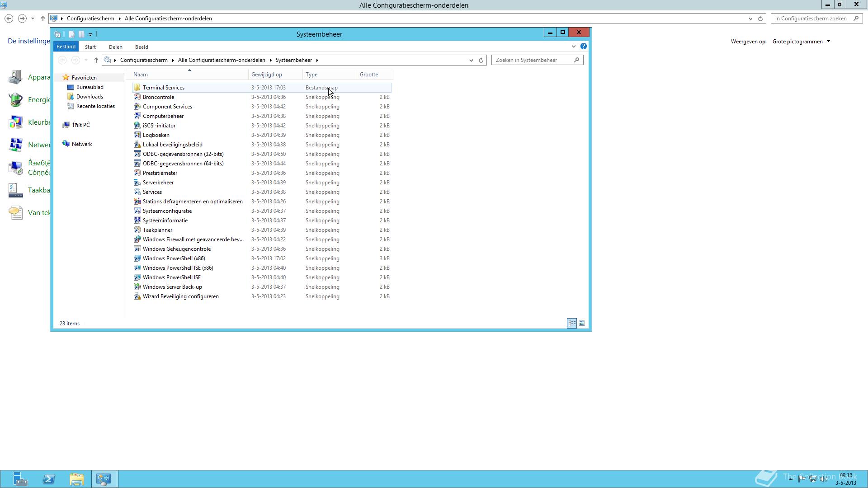868x488 pixels.
Task: Sort by the Type column header
Action: click(x=330, y=75)
